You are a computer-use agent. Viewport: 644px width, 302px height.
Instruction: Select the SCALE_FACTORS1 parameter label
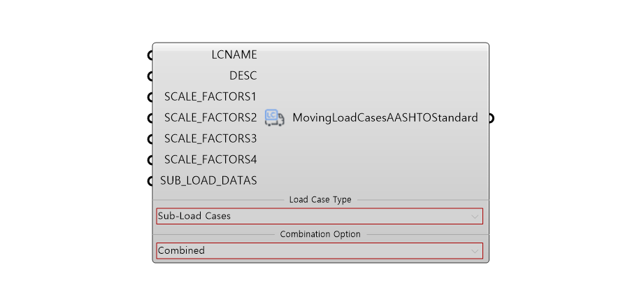click(x=210, y=97)
